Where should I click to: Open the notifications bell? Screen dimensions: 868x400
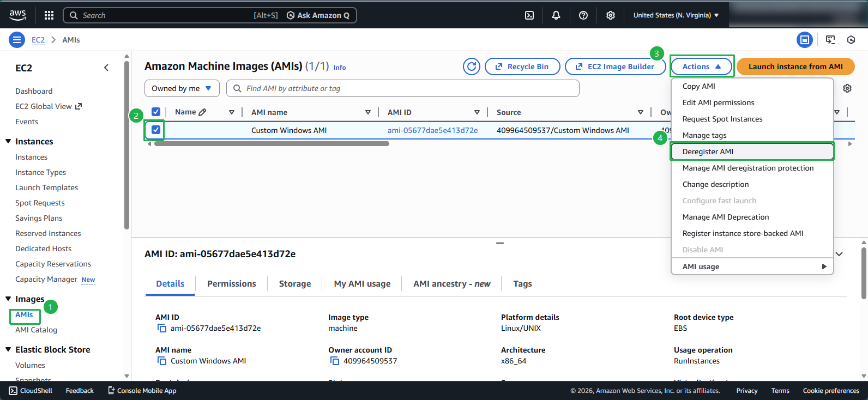pos(556,15)
